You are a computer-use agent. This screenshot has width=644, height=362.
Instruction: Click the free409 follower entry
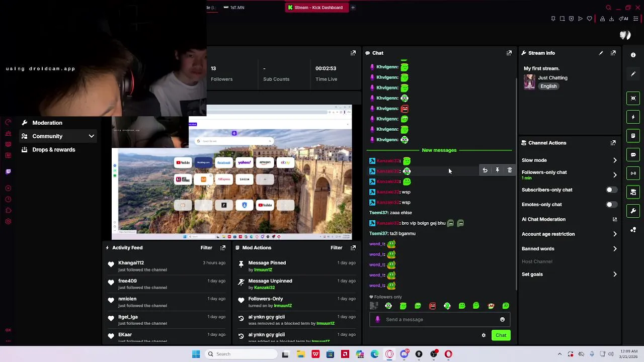pos(166,284)
